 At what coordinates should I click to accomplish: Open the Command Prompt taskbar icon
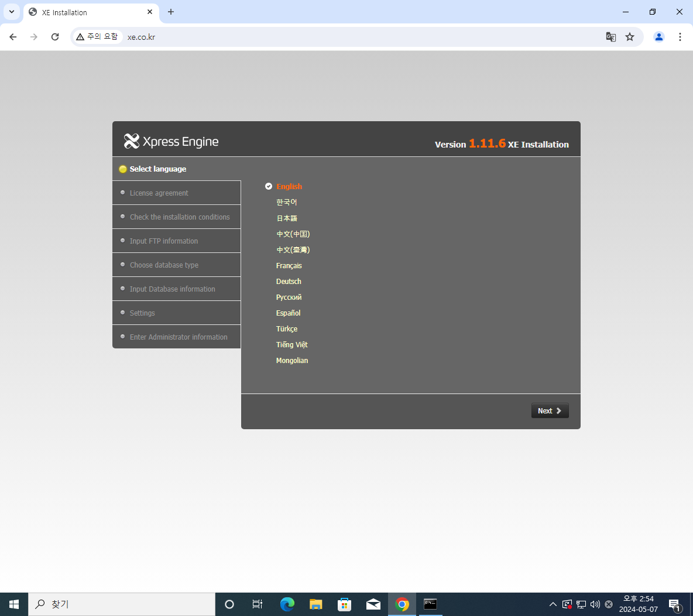tap(430, 604)
